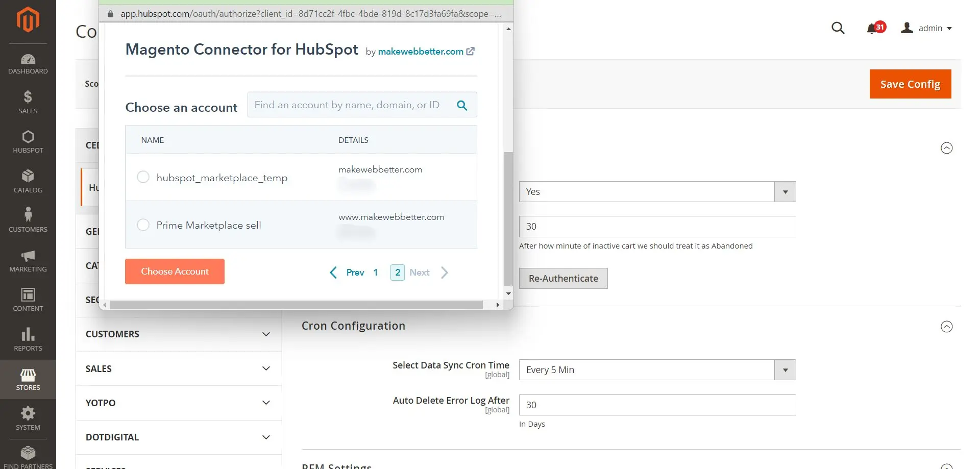Visit the makewebbetter.com link
980x469 pixels.
click(421, 51)
